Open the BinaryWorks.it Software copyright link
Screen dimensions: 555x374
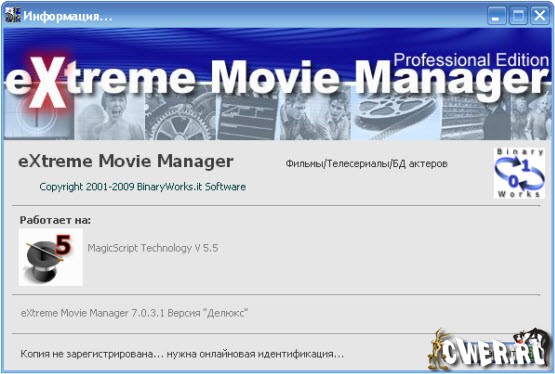point(142,187)
